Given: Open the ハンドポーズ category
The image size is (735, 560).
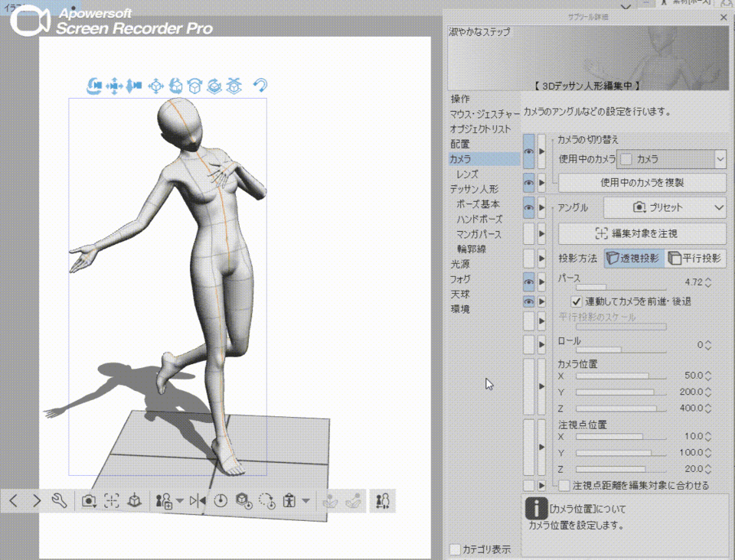Looking at the screenshot, I should 479,219.
